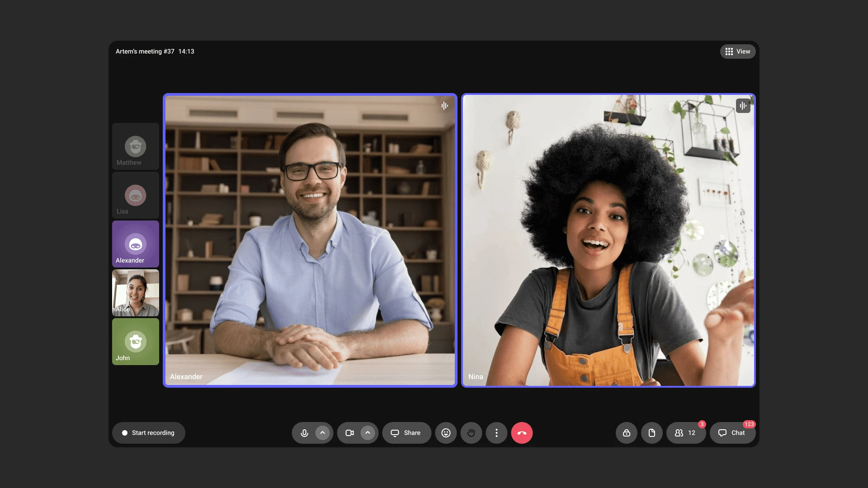This screenshot has width=868, height=488.
Task: Open the participants list showing 12
Action: [x=685, y=433]
